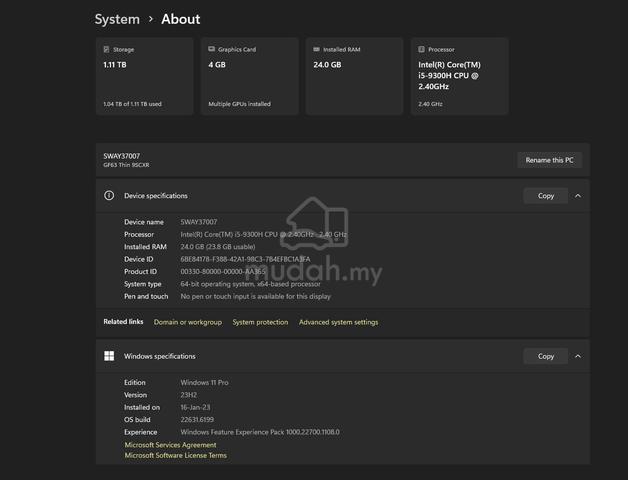Viewport: 628px width, 480px height.
Task: Select the '64-bit operating system' value
Action: click(250, 284)
